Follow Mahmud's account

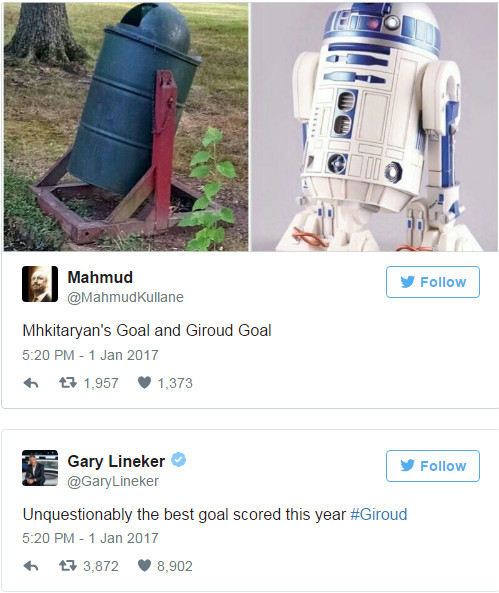click(x=433, y=282)
